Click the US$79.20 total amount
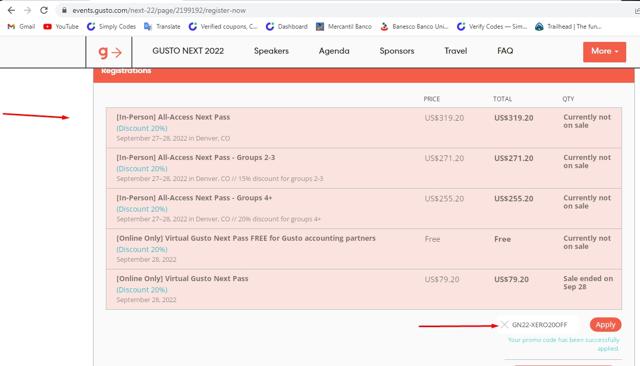 pos(511,279)
